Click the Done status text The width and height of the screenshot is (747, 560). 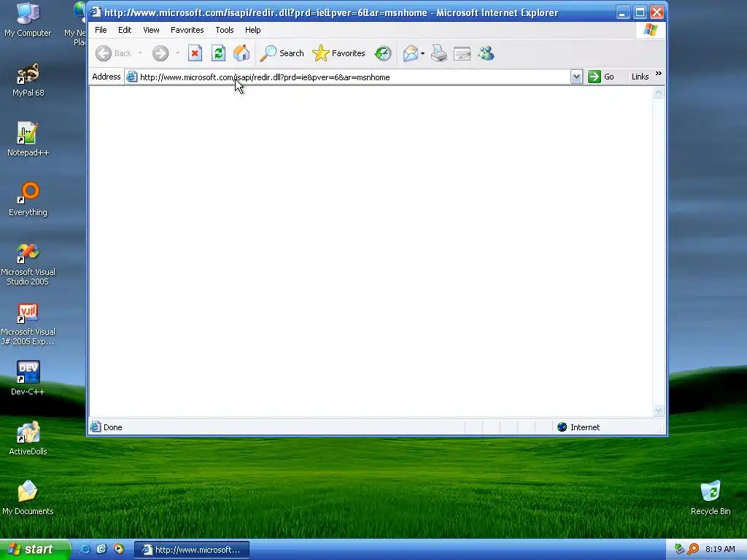point(113,427)
